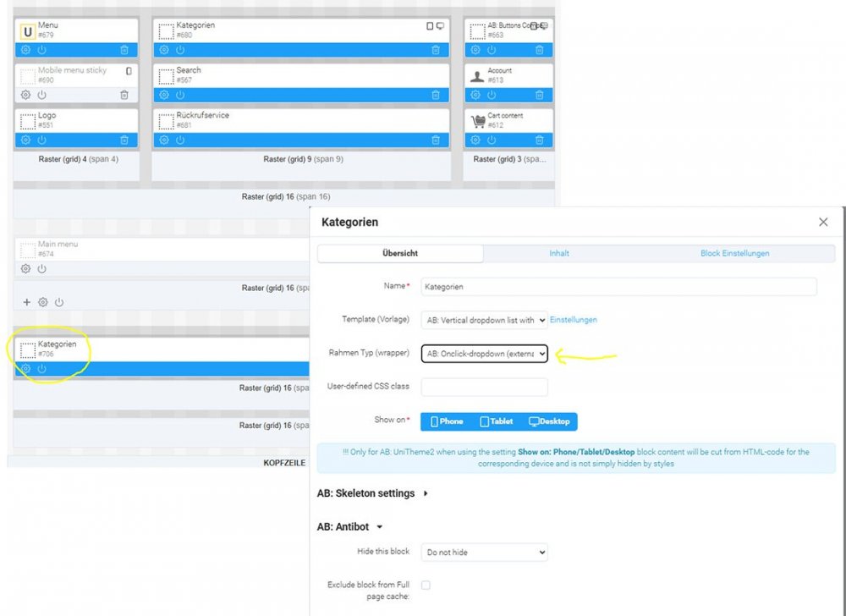Click power icon on Search block #567
The width and height of the screenshot is (846, 616).
point(180,95)
